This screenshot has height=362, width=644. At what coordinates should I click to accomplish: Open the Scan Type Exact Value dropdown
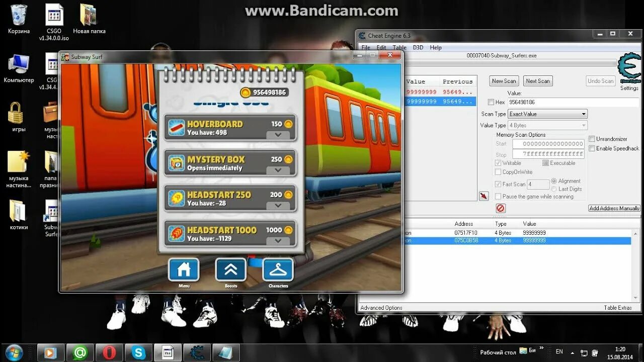pyautogui.click(x=547, y=114)
